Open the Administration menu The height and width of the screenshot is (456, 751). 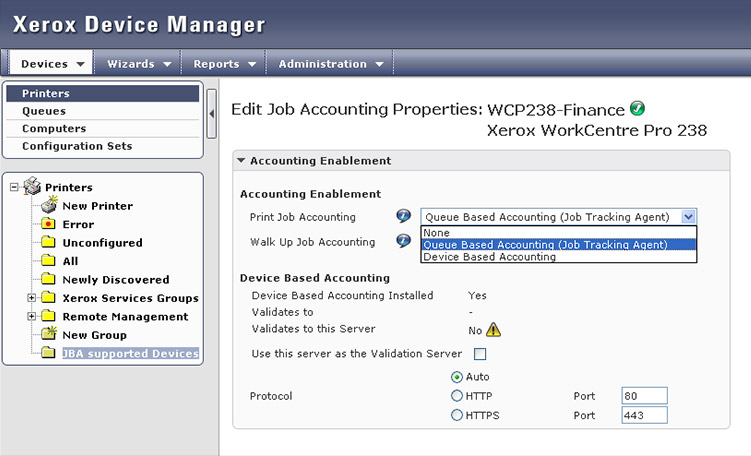click(x=330, y=64)
